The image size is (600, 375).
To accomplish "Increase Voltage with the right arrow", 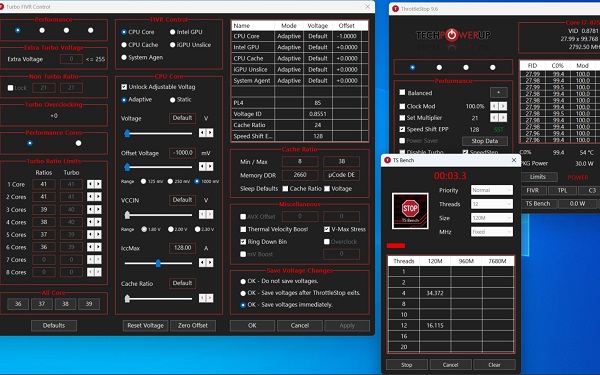I will pyautogui.click(x=210, y=133).
